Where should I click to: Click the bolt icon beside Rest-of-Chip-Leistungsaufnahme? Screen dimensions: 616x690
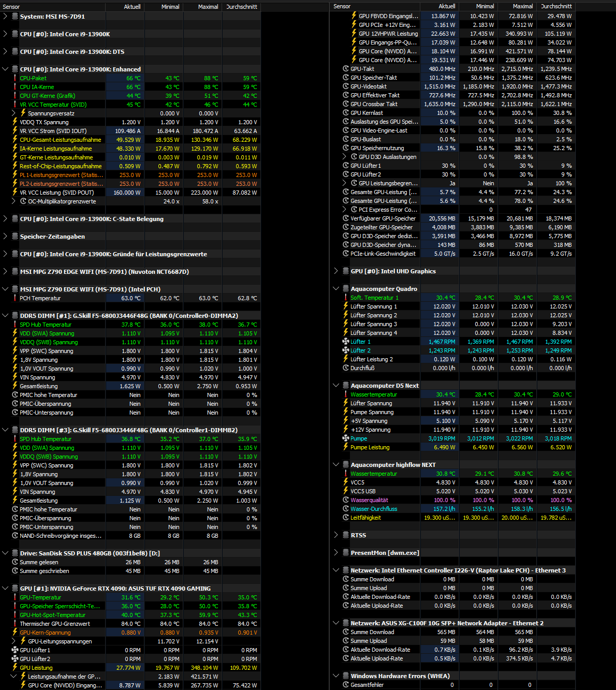click(x=15, y=166)
